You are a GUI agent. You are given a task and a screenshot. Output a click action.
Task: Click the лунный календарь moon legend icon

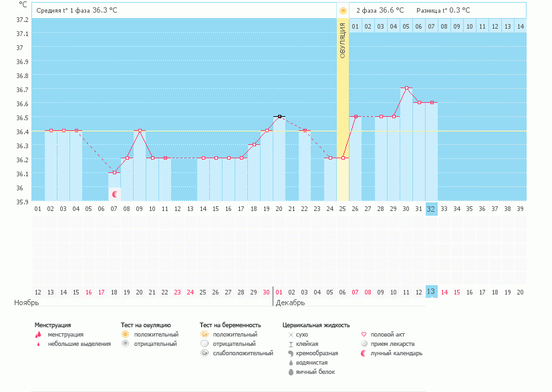tap(364, 353)
